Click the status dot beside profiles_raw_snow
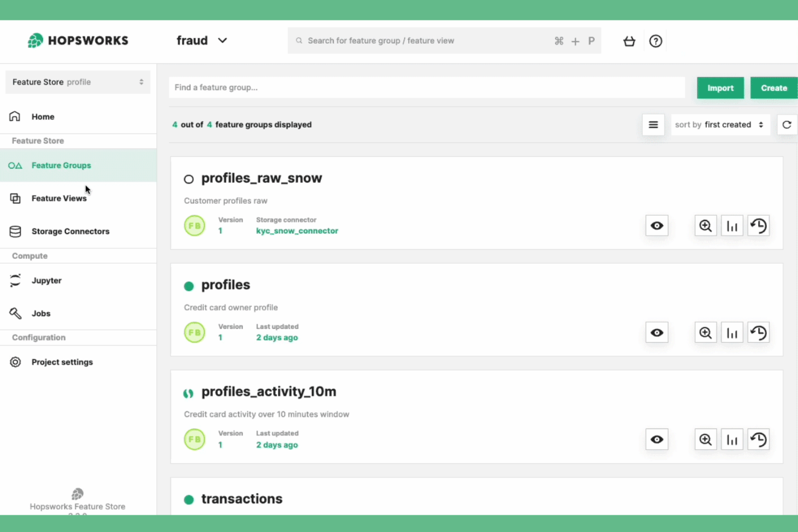This screenshot has width=798, height=532. [189, 179]
